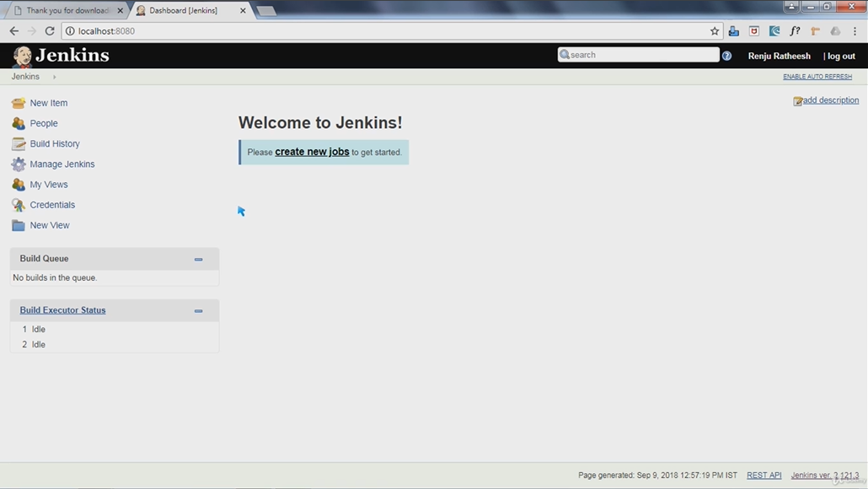Screen dimensions: 868x489
Task: Click the Build Executor Status link
Action: (62, 310)
